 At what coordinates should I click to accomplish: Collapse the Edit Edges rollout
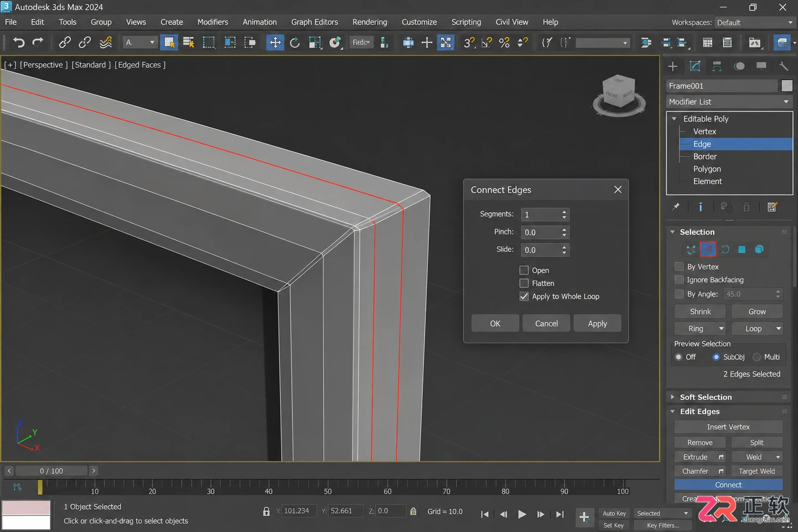672,412
